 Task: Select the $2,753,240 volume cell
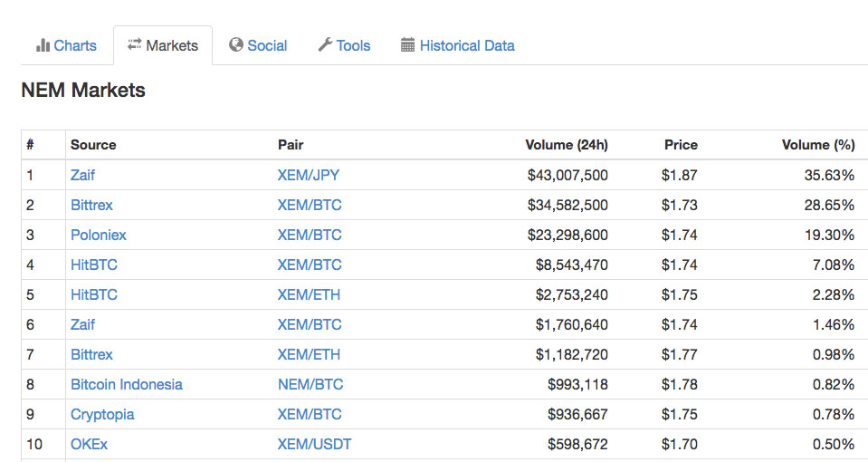click(x=571, y=294)
